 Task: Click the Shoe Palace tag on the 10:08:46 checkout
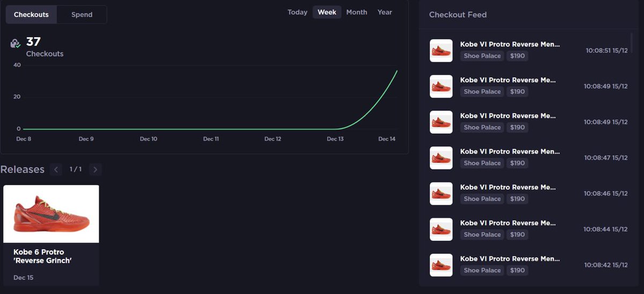click(x=482, y=199)
